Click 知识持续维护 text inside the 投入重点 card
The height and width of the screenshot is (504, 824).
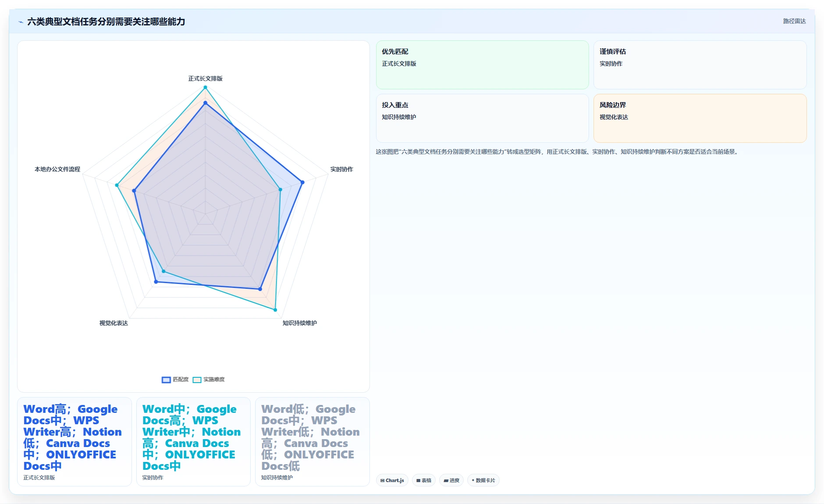399,117
